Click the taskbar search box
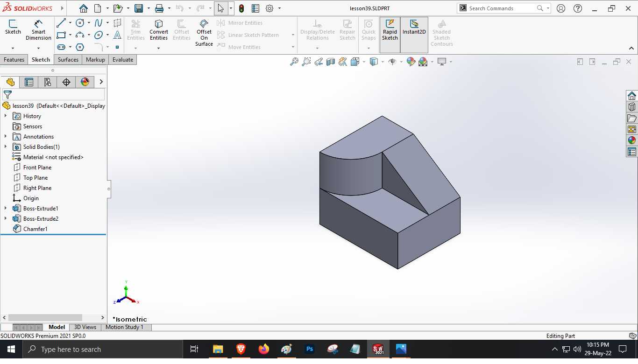This screenshot has width=638, height=364. point(103,349)
